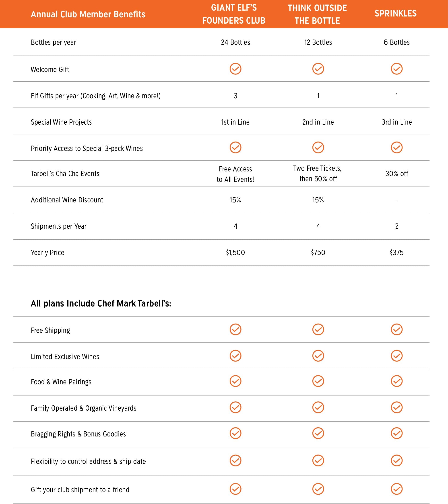Image resolution: width=448 pixels, height=504 pixels.
Task: Select the Sprinkles plan header
Action: 395,13
